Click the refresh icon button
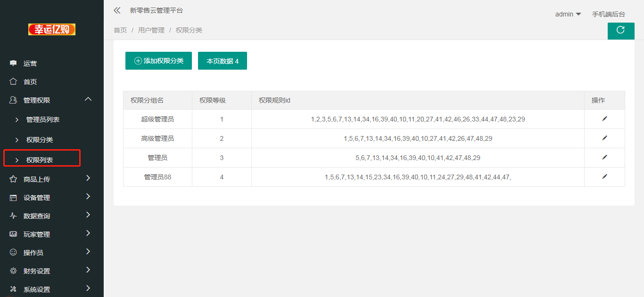Image resolution: width=644 pixels, height=297 pixels. pos(620,30)
